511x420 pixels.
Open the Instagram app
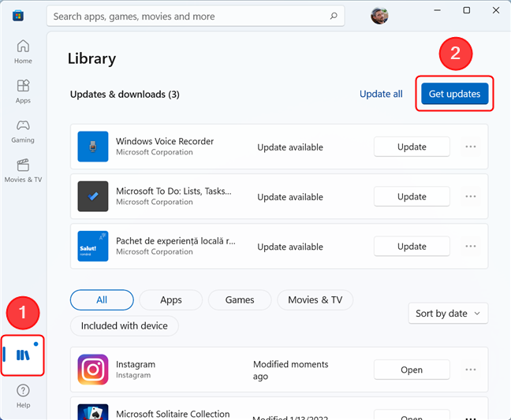pos(412,370)
